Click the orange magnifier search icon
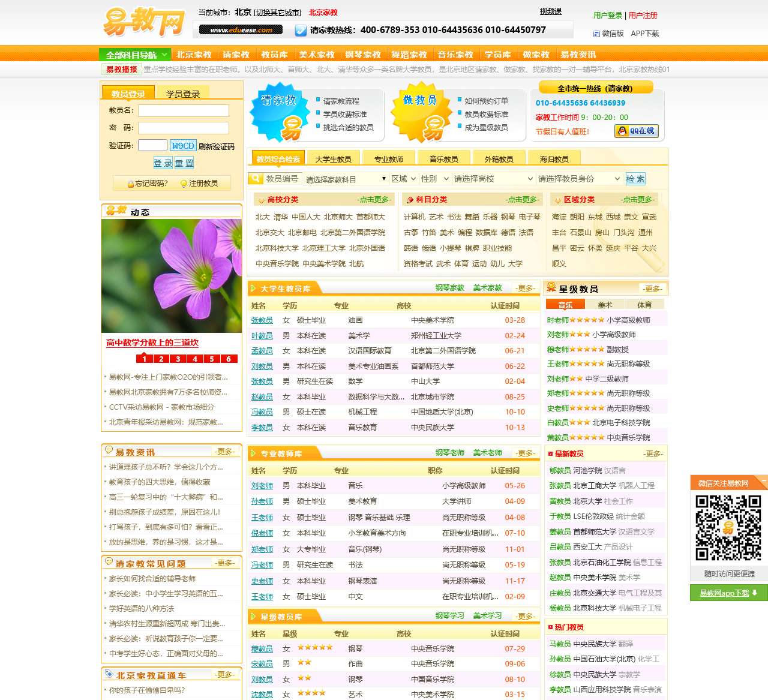 [256, 178]
